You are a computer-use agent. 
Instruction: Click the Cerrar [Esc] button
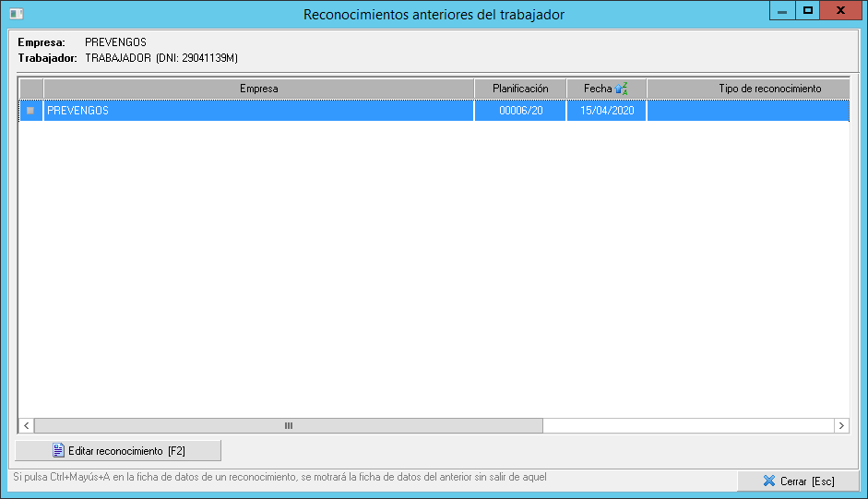pyautogui.click(x=798, y=481)
